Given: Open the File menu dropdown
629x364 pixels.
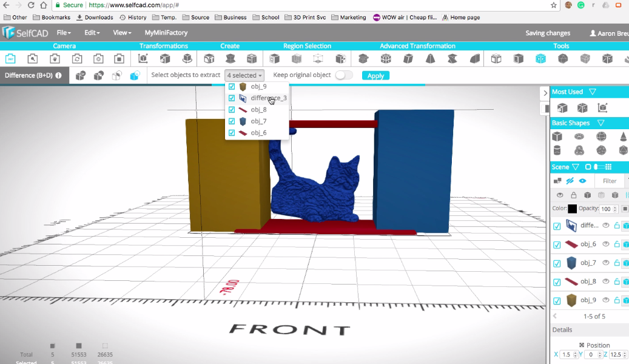Looking at the screenshot, I should pos(64,33).
